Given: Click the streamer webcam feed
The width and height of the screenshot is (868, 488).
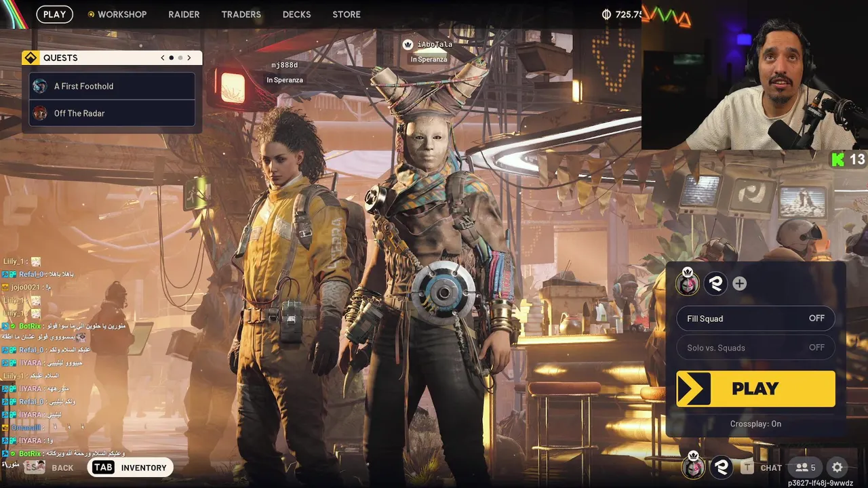Looking at the screenshot, I should pos(754,75).
